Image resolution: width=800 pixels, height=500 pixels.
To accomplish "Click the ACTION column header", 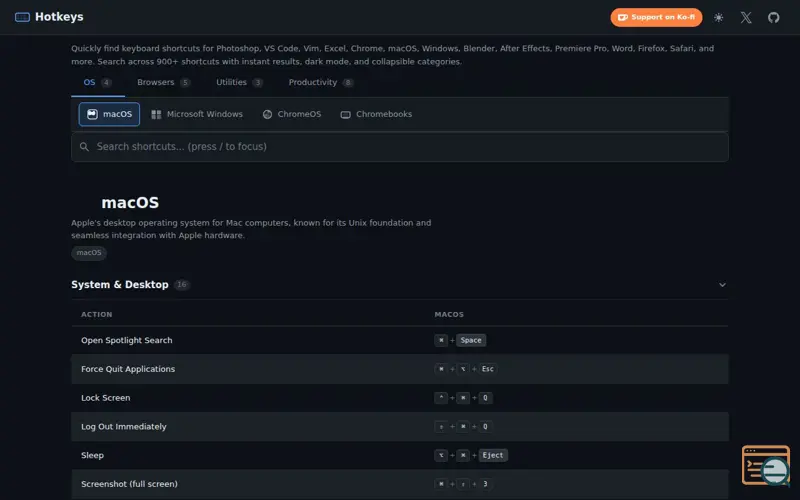I will [96, 314].
